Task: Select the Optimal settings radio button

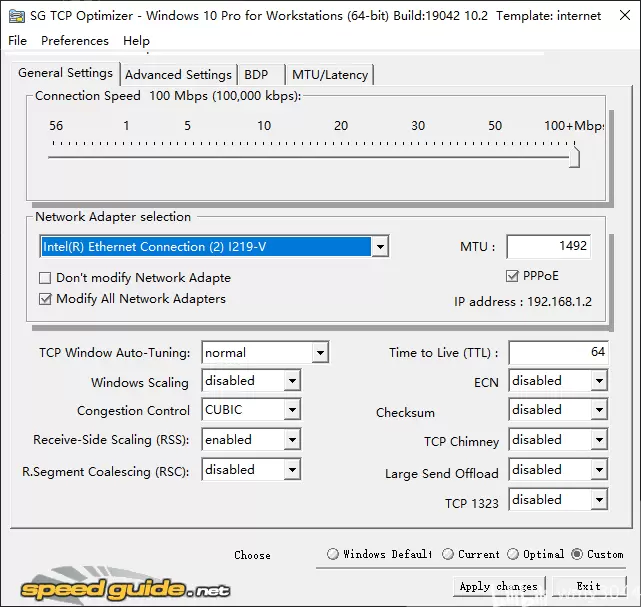Action: (x=513, y=554)
